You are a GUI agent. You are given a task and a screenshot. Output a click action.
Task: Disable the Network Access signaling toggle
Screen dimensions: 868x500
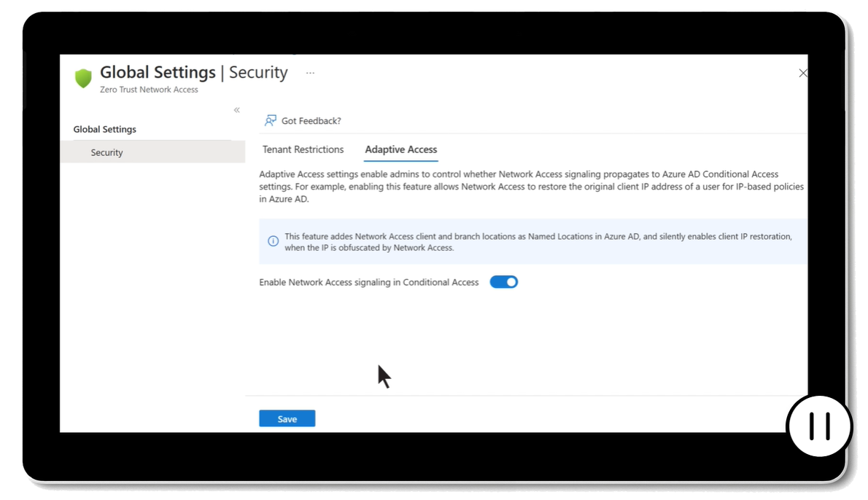[x=503, y=282]
